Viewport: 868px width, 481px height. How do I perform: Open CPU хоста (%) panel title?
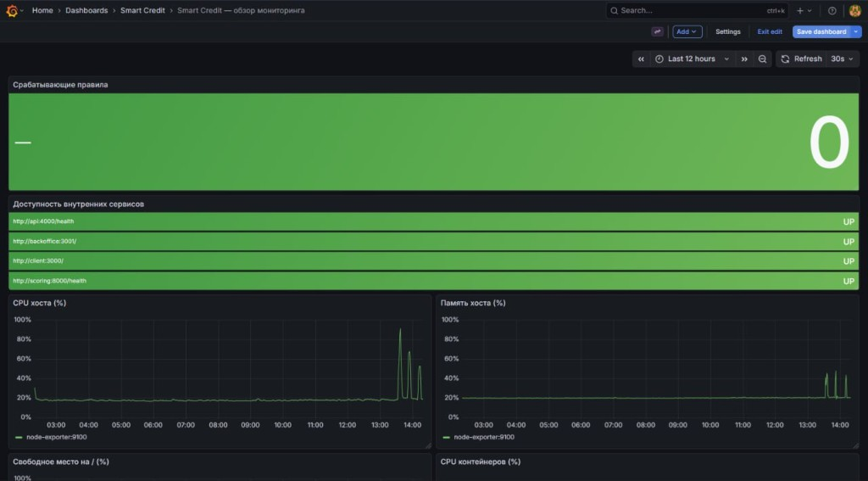point(39,303)
